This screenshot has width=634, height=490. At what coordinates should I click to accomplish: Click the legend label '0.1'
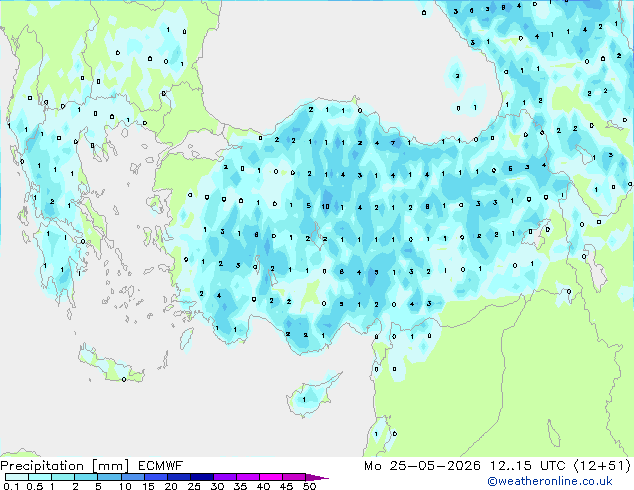pos(11,486)
